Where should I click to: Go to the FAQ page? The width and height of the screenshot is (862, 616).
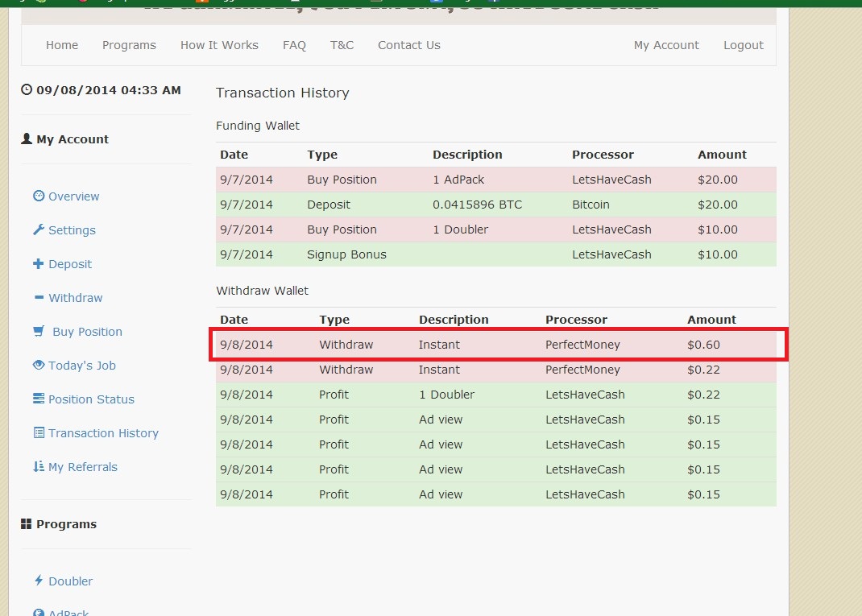click(x=294, y=45)
